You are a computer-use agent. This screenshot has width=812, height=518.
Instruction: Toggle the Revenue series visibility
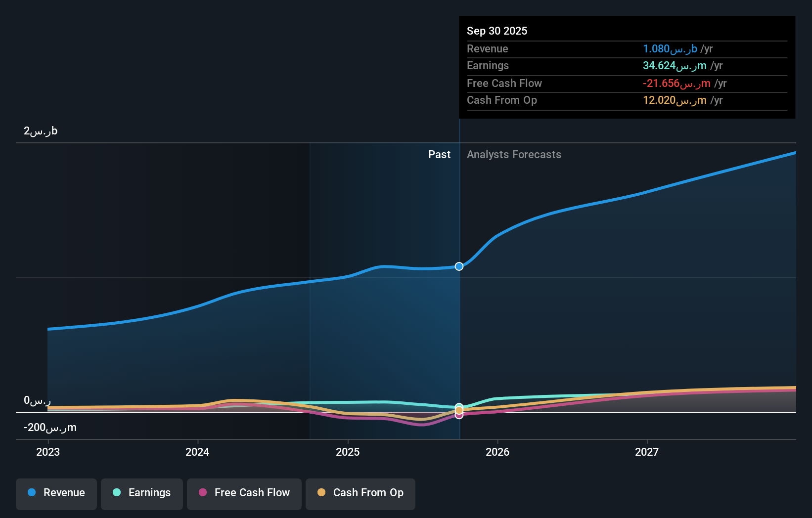click(x=56, y=493)
